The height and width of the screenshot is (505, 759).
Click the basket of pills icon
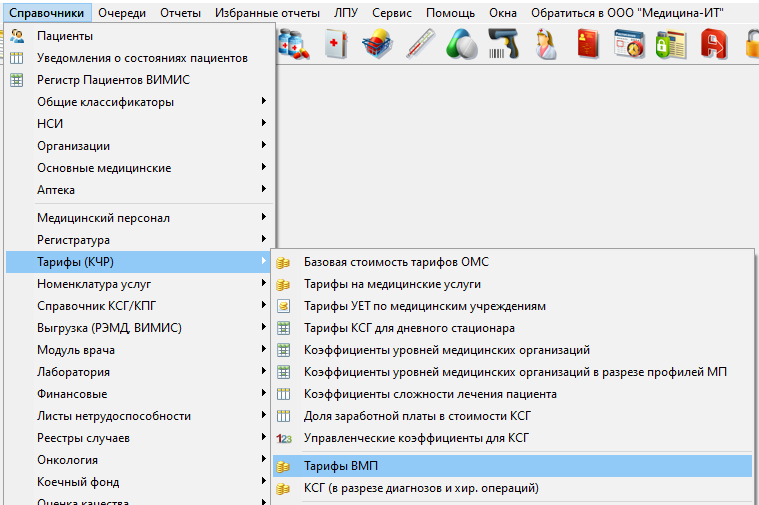point(377,45)
